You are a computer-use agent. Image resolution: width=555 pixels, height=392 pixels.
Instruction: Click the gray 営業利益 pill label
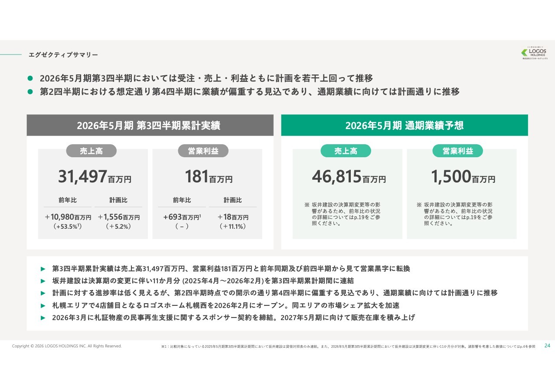tap(203, 151)
